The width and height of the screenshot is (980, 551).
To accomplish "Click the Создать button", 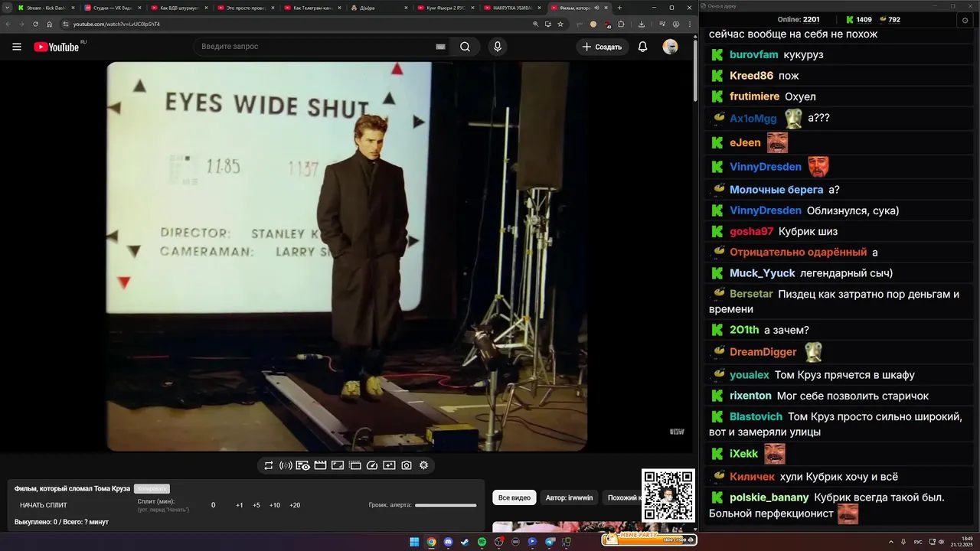I will point(603,47).
